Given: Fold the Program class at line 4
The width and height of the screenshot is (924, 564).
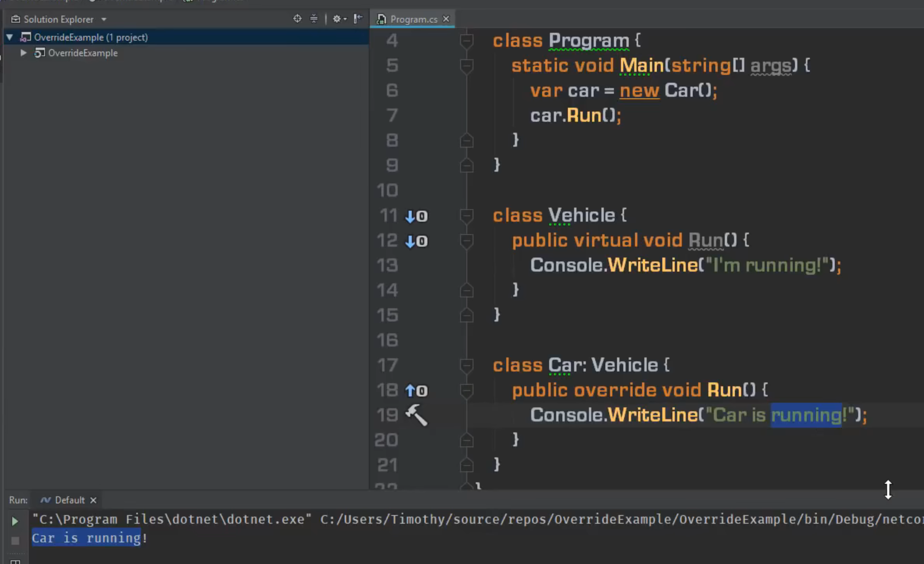Looking at the screenshot, I should [x=467, y=41].
